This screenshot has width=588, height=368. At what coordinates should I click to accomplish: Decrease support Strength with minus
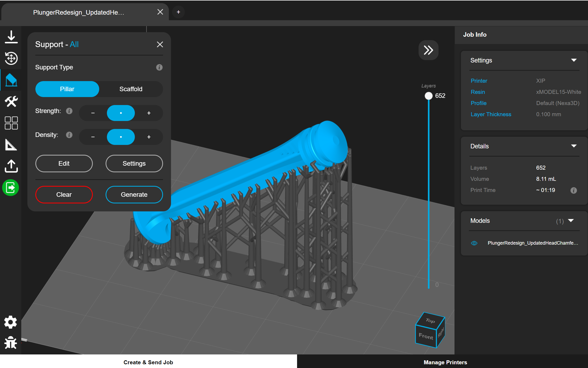(93, 113)
